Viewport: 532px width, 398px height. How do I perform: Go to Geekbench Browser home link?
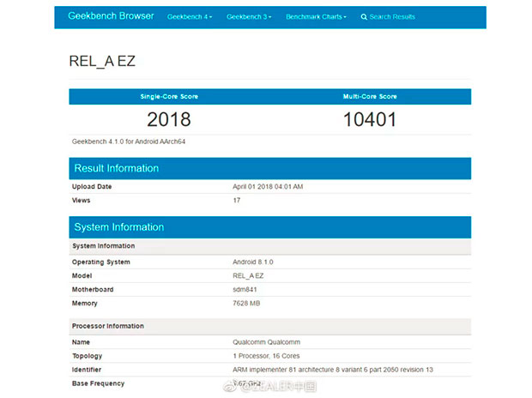pyautogui.click(x=111, y=16)
